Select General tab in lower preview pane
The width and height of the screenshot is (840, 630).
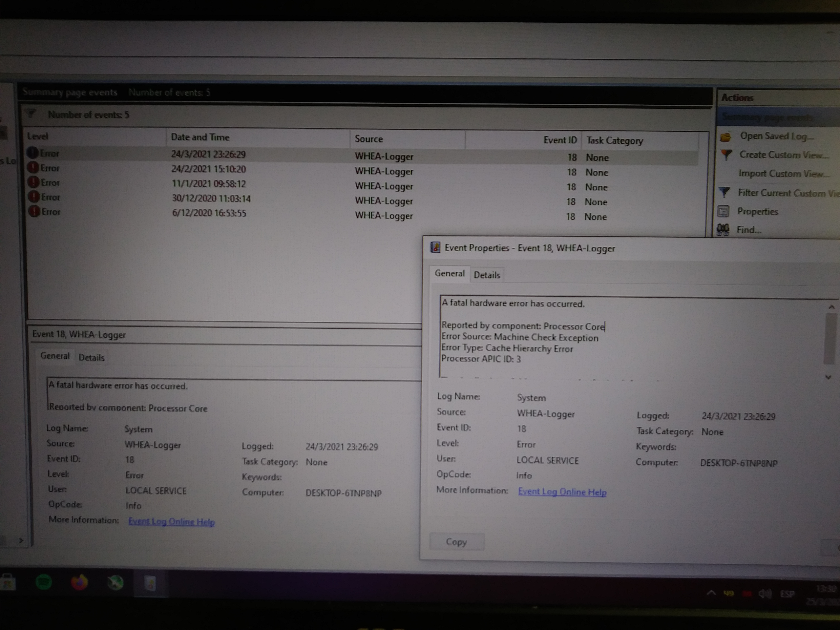coord(55,356)
